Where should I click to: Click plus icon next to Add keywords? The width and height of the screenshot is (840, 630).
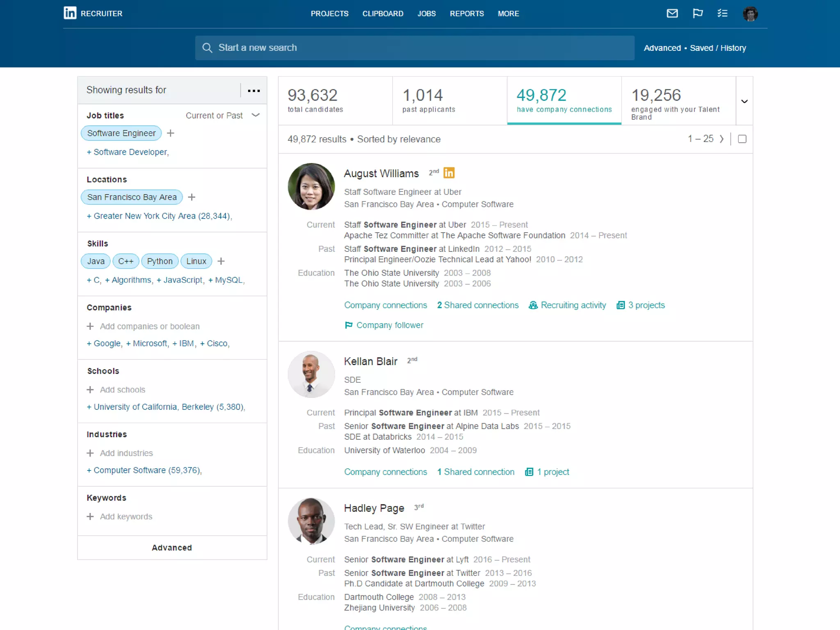pos(90,516)
